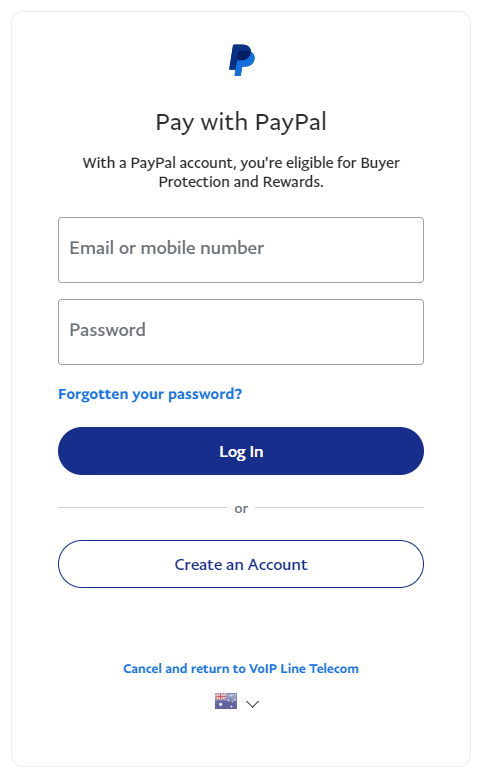The width and height of the screenshot is (487, 775).
Task: Click the country flag to change region
Action: click(226, 701)
